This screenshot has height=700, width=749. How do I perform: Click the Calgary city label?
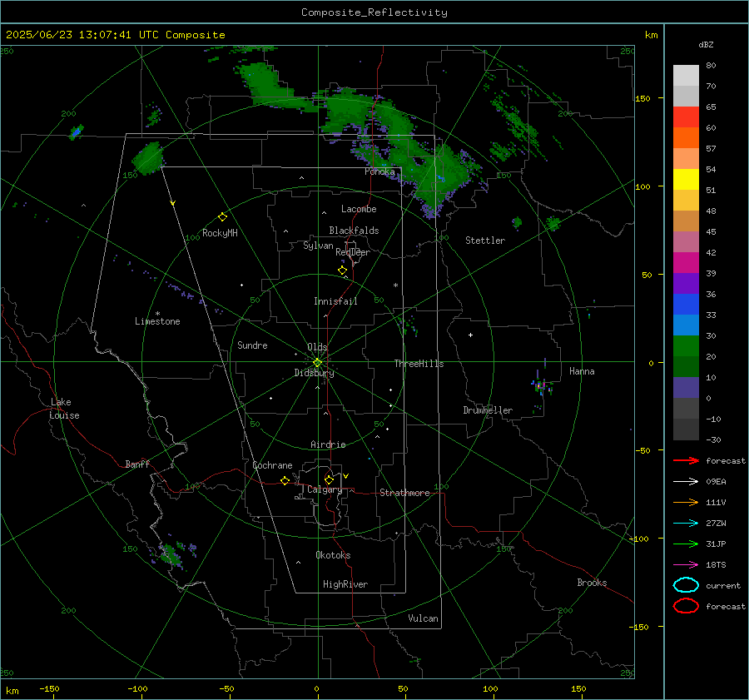tap(325, 489)
